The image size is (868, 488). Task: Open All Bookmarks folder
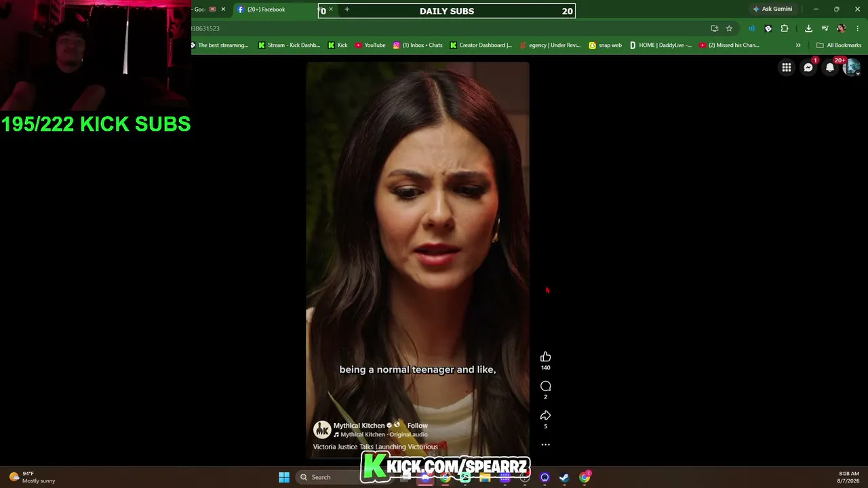pos(839,45)
